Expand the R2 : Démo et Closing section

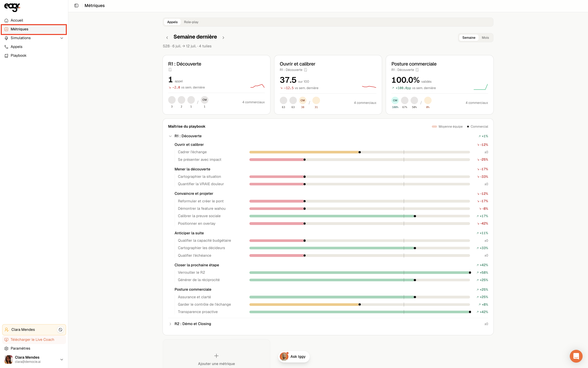pos(170,324)
